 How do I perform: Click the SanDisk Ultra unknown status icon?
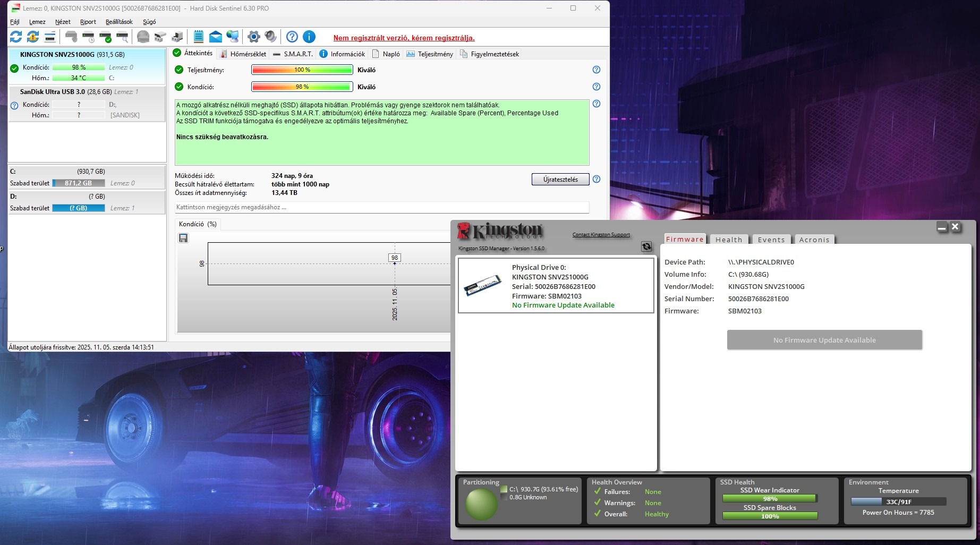(14, 106)
